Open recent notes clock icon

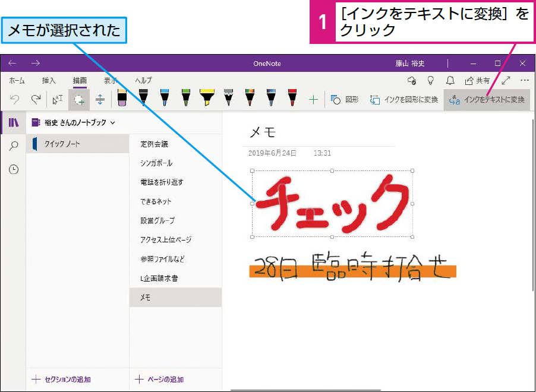(14, 169)
